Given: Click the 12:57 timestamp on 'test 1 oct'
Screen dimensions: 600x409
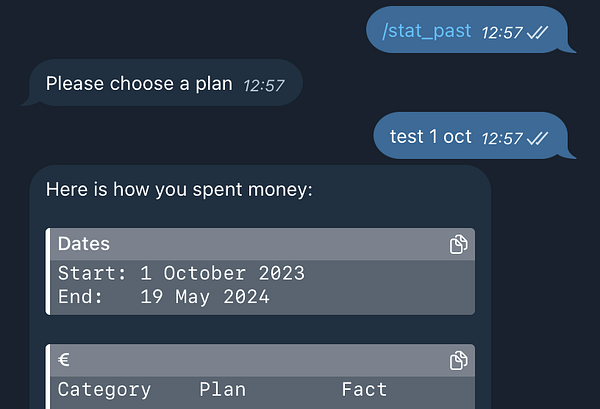Looking at the screenshot, I should (x=502, y=139).
